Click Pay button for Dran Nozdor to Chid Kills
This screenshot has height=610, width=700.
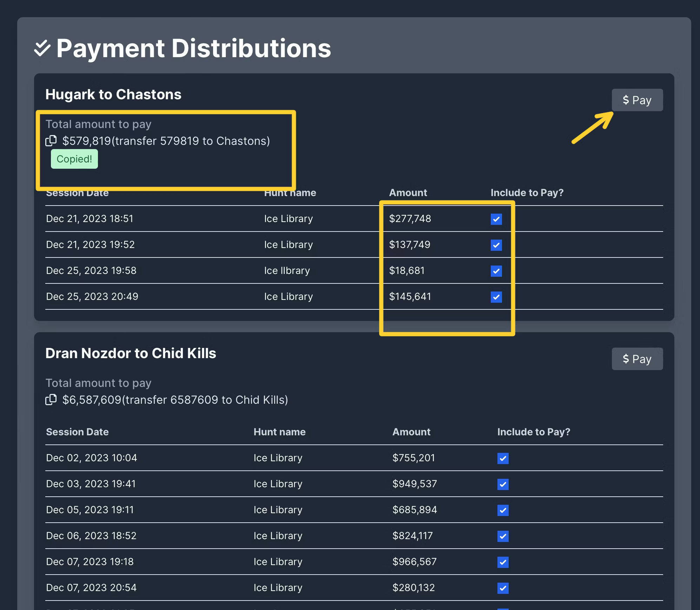(x=637, y=359)
